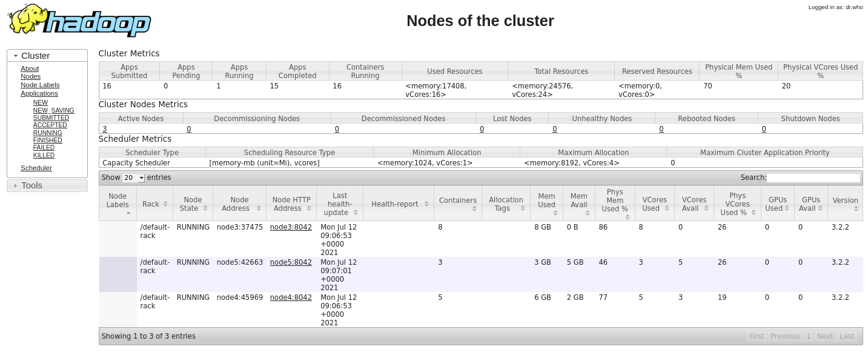Sort table by Rack column
The height and width of the screenshot is (355, 868).
point(154,203)
